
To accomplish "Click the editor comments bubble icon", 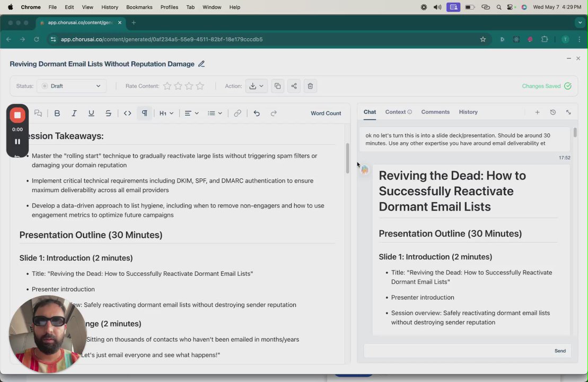I will click(x=38, y=113).
